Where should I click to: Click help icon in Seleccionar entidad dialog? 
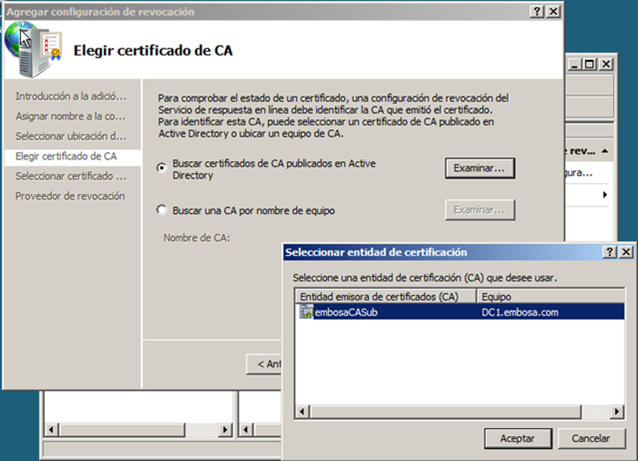pyautogui.click(x=610, y=253)
